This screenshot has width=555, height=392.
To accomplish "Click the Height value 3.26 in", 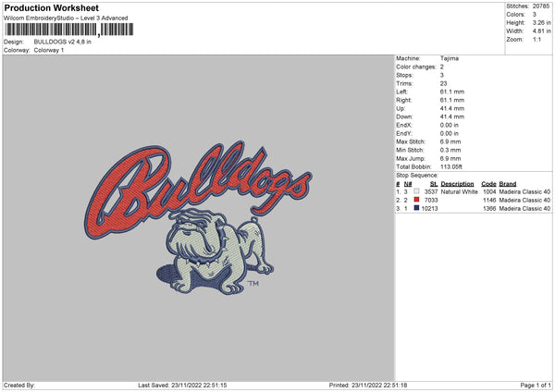I will tap(541, 22).
